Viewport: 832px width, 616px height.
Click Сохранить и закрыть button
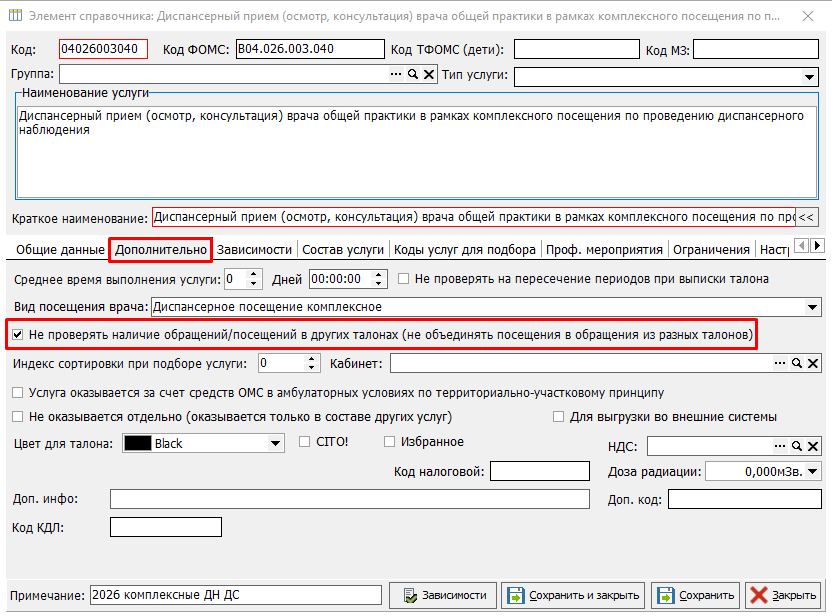tap(574, 595)
